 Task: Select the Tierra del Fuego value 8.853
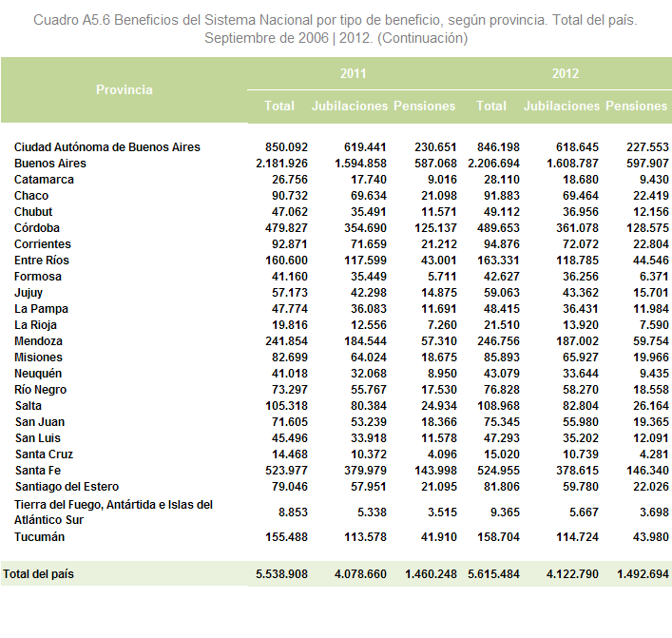coord(293,512)
